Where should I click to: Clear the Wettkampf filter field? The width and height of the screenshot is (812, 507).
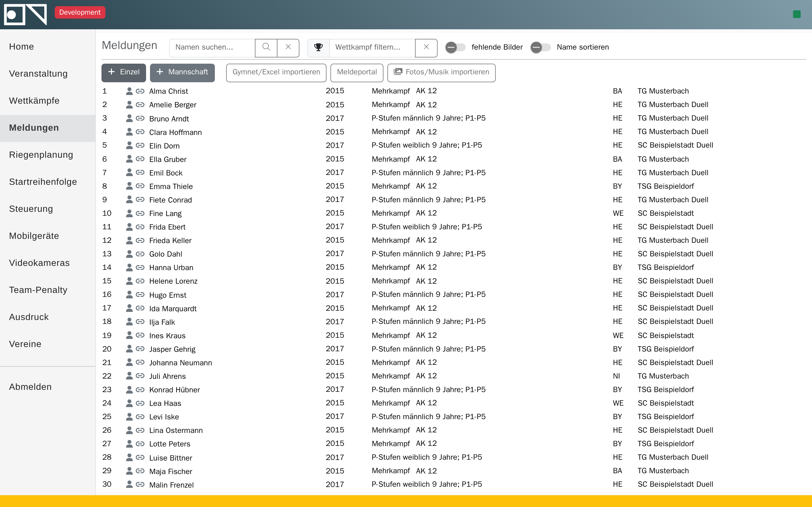pos(426,47)
